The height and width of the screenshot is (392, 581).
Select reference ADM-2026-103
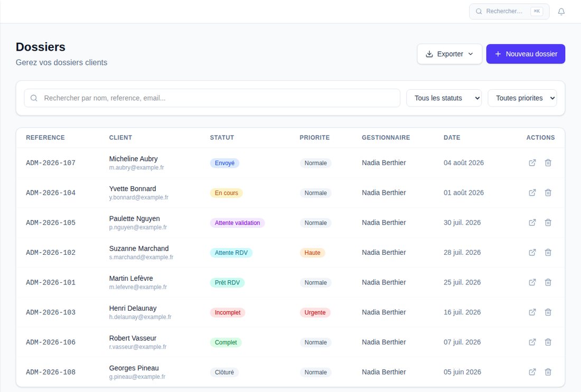(x=51, y=312)
